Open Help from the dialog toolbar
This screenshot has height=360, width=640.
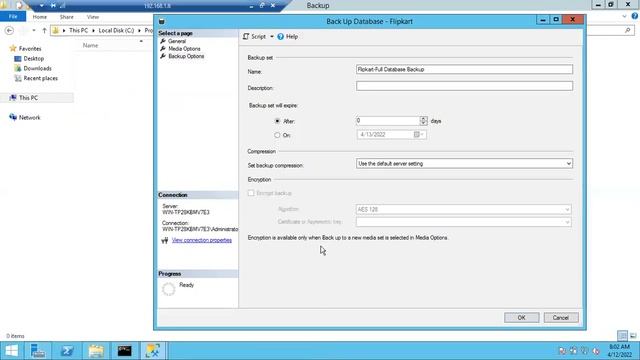(x=288, y=37)
